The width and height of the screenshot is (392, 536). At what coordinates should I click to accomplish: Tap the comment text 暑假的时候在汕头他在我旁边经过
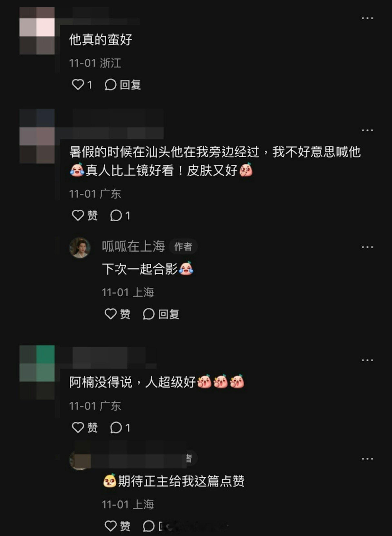pyautogui.click(x=164, y=152)
